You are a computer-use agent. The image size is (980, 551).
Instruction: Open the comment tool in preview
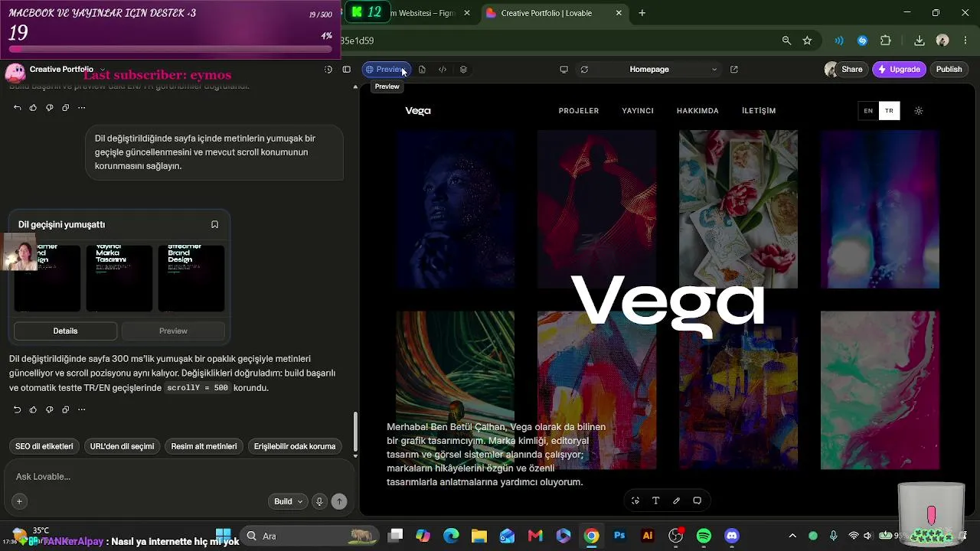(697, 500)
